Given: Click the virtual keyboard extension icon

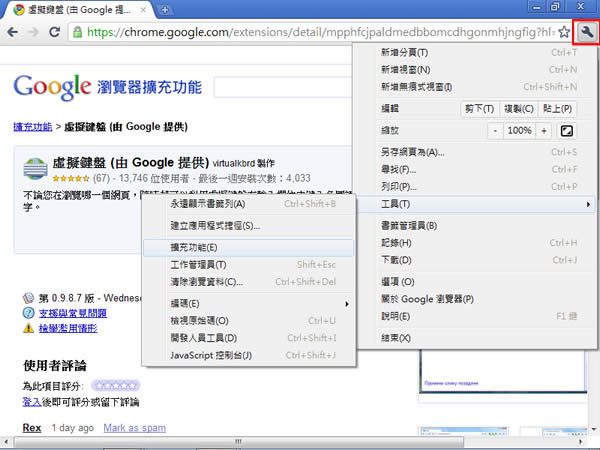Looking at the screenshot, I should [x=35, y=168].
